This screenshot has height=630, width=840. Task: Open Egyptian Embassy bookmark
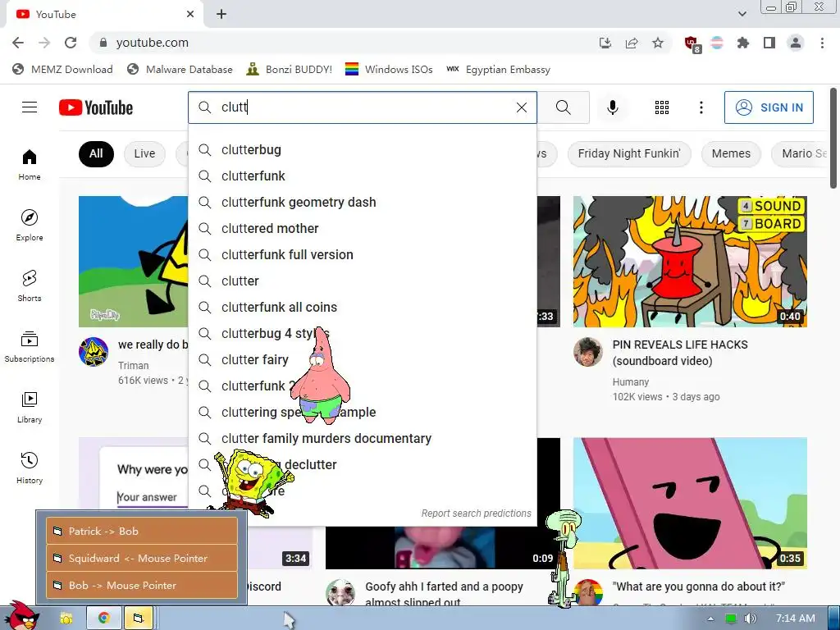tap(498, 70)
